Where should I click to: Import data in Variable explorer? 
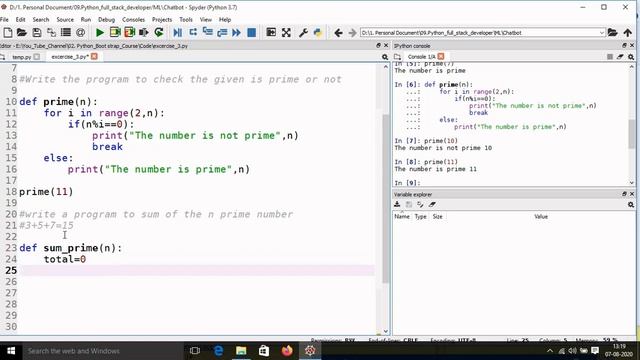397,204
